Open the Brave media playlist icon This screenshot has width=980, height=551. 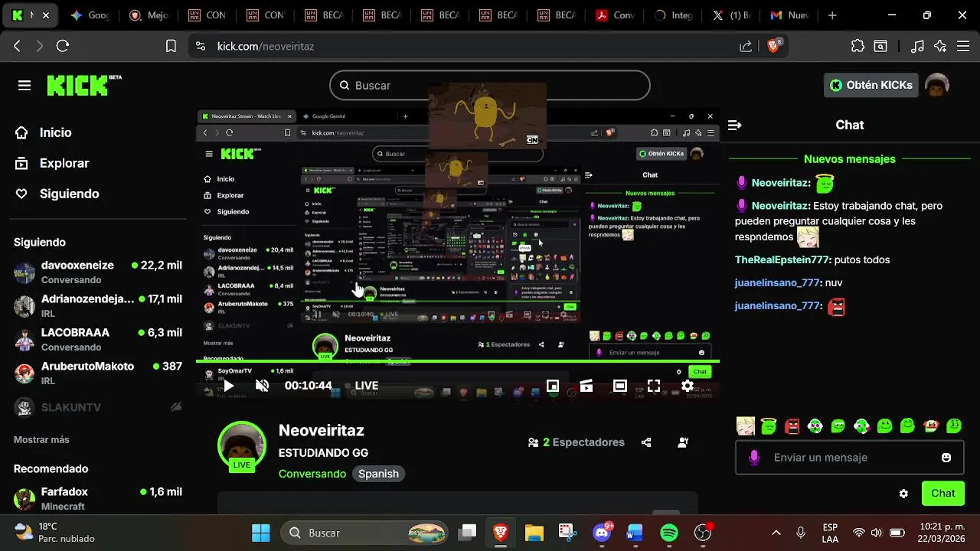pos(917,46)
